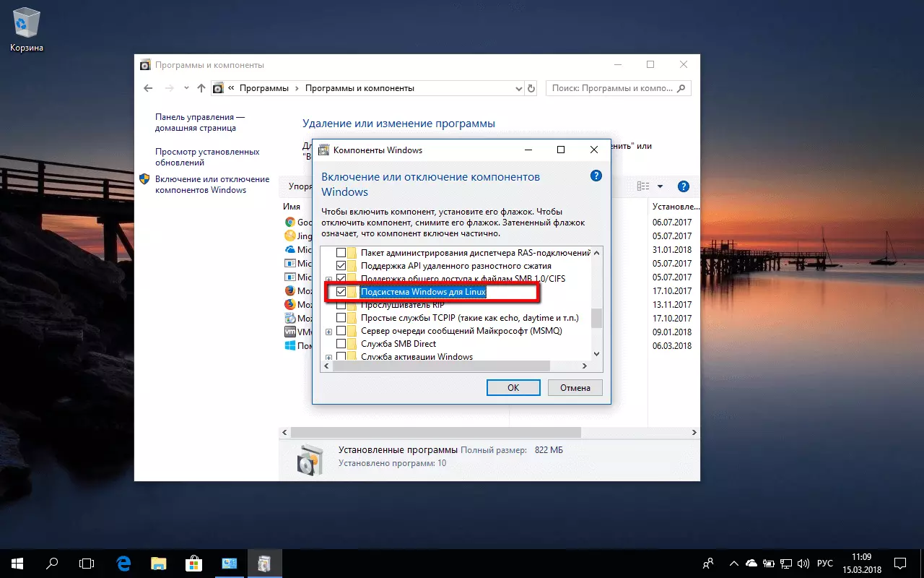Toggle the Подсистема Windows для Linux checkbox
Screen dimensions: 924x578
point(341,292)
